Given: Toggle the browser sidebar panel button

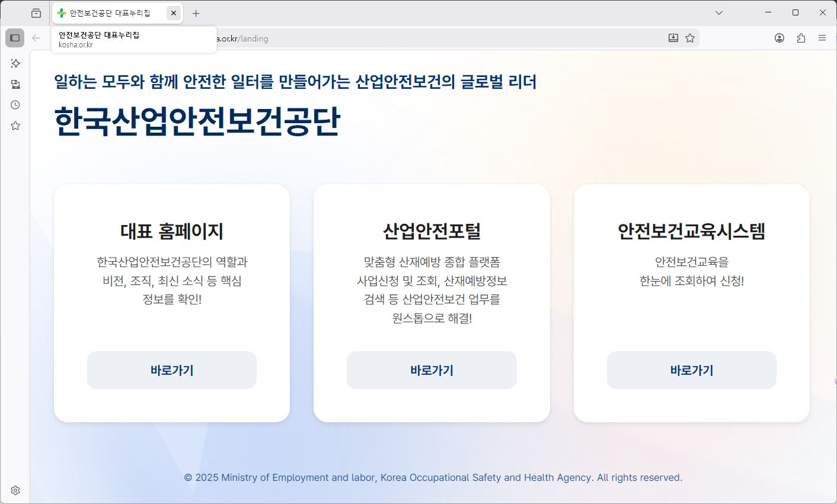Looking at the screenshot, I should (x=15, y=38).
